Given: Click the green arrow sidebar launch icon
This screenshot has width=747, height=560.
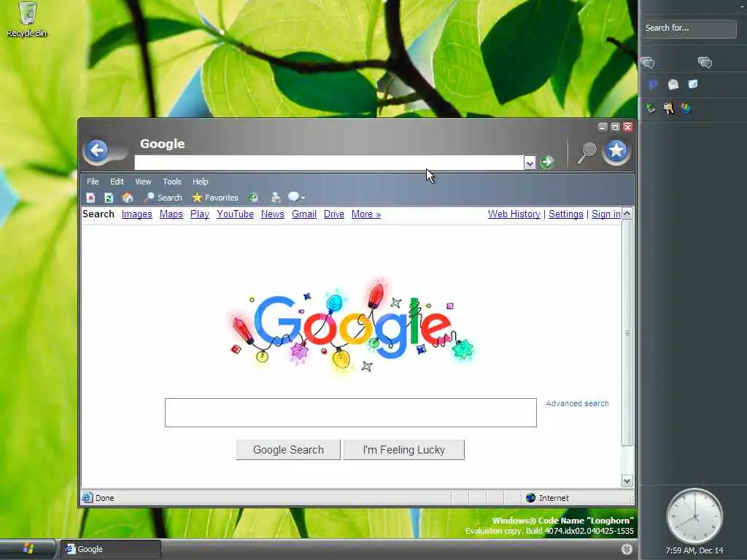Looking at the screenshot, I should click(x=650, y=108).
